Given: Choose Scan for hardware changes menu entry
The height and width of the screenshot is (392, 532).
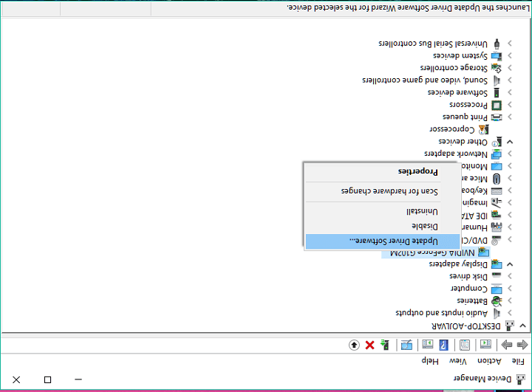Looking at the screenshot, I should pyautogui.click(x=383, y=191).
